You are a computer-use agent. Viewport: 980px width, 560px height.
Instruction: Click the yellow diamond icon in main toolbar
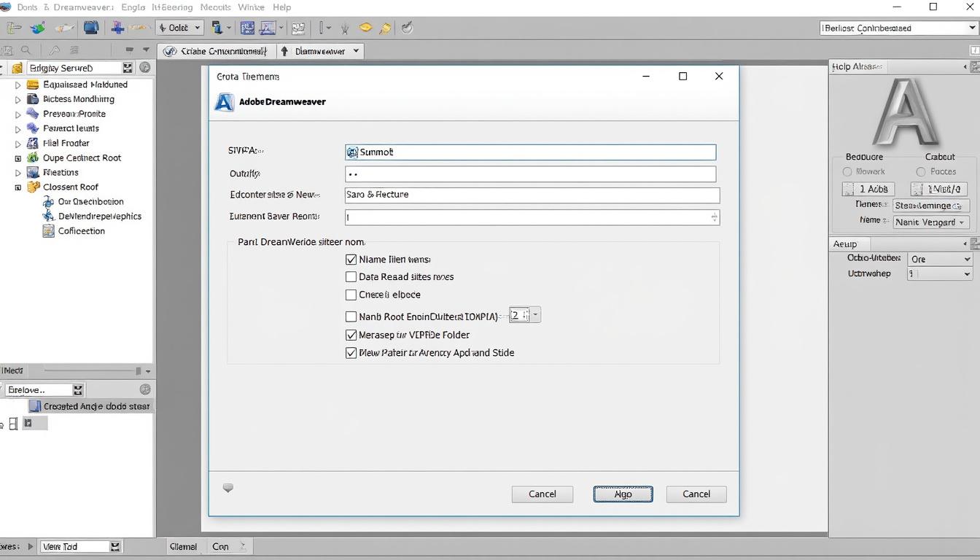366,28
